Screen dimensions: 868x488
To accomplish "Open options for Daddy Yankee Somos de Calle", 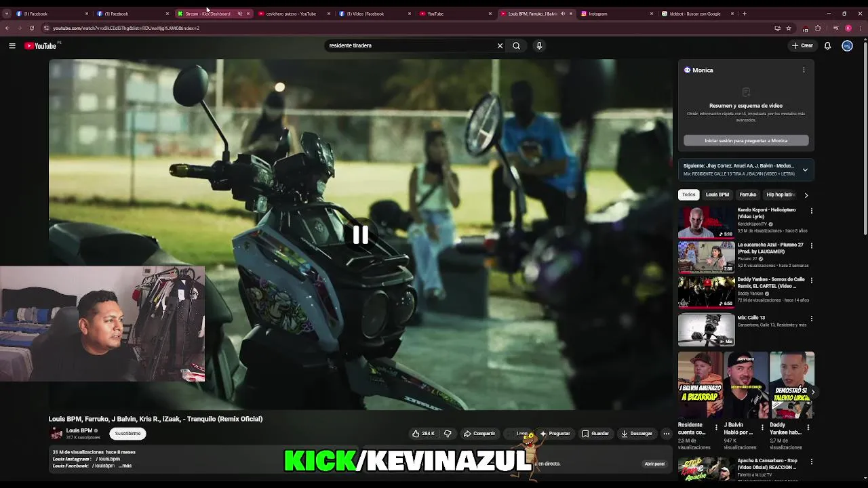I will click(811, 280).
